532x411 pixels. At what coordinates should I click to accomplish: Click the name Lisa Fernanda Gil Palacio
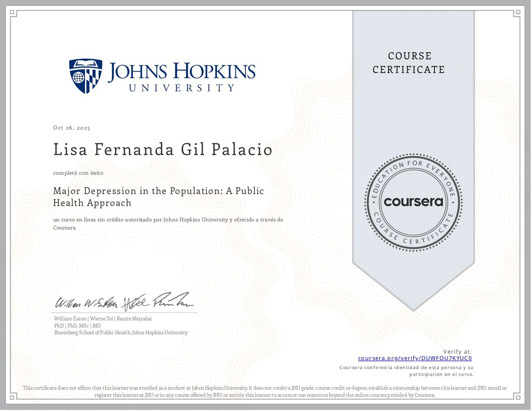pos(163,150)
